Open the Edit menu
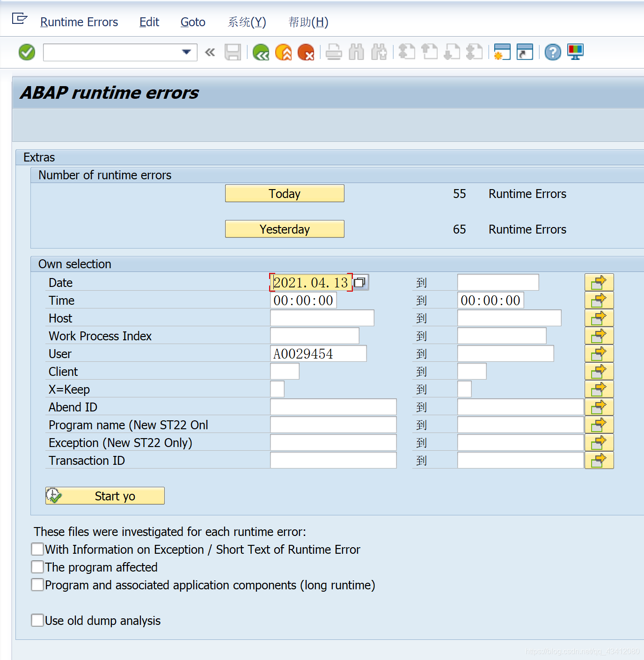 pyautogui.click(x=149, y=22)
